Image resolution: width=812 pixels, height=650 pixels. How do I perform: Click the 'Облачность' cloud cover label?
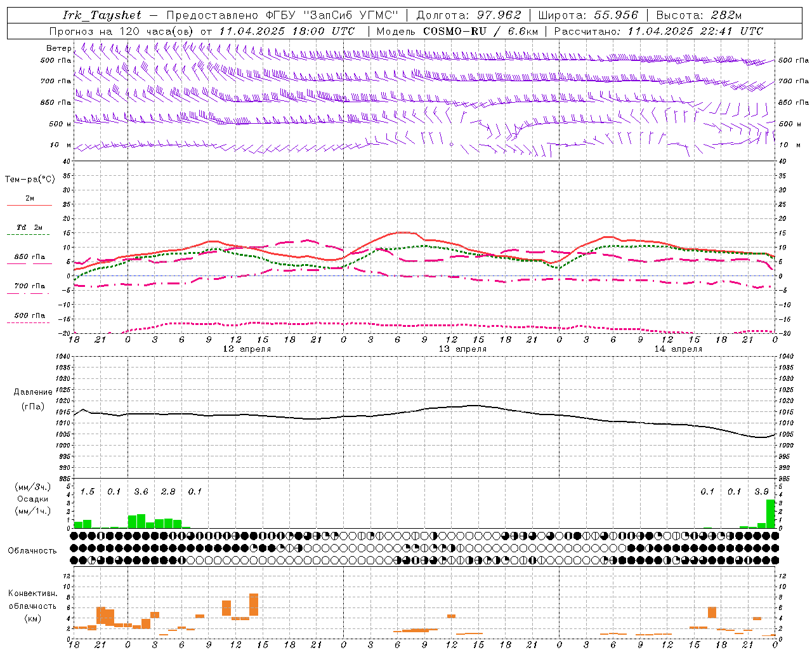point(32,551)
